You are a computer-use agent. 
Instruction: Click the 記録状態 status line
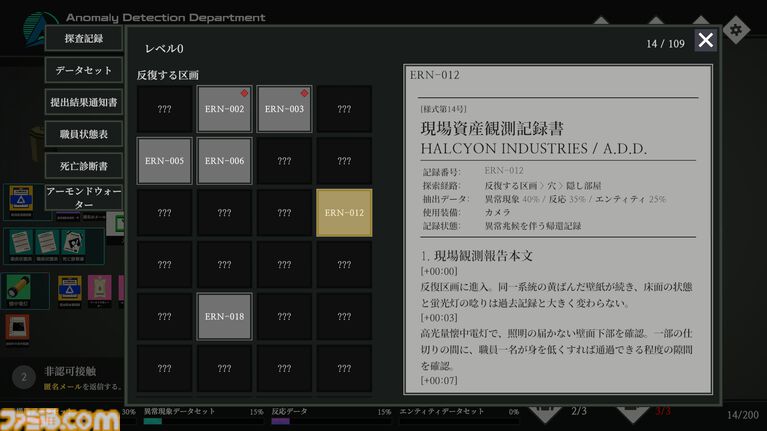tap(502, 226)
